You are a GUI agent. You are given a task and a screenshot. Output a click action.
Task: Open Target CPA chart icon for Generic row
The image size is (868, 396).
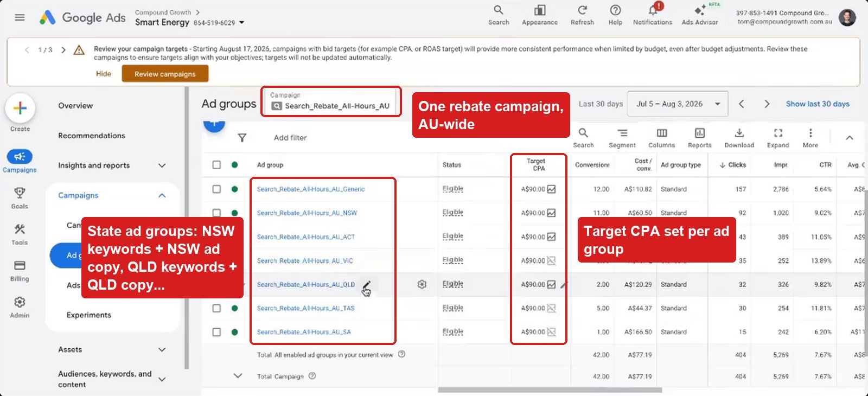point(551,189)
